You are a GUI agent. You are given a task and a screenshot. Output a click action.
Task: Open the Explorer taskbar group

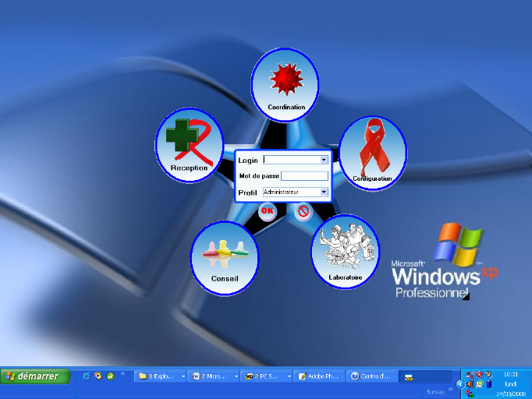161,376
